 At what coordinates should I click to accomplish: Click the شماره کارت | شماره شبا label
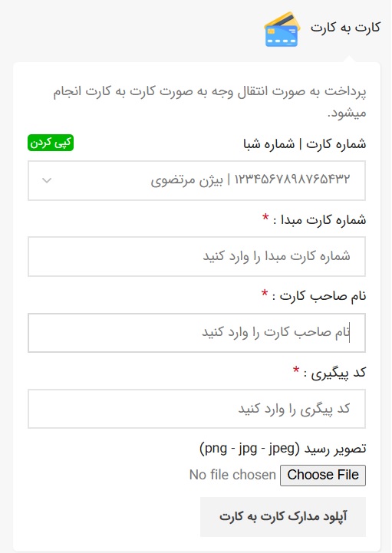(x=305, y=144)
